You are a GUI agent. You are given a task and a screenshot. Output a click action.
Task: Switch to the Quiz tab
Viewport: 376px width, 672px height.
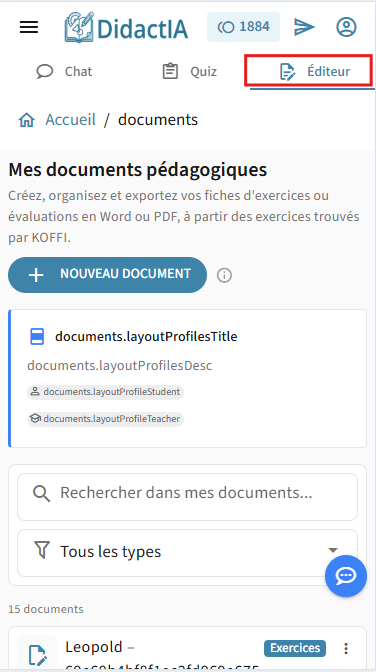coord(189,71)
